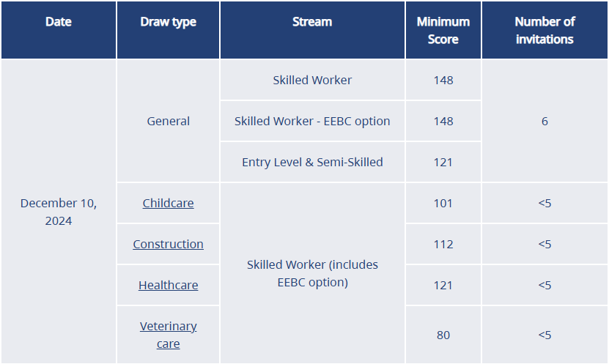The image size is (609, 364).
Task: Open the Childcare draw type link
Action: click(x=168, y=203)
